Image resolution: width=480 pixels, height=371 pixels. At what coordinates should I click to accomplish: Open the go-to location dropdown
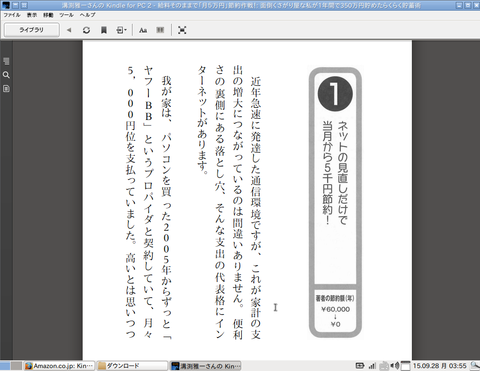[x=121, y=30]
